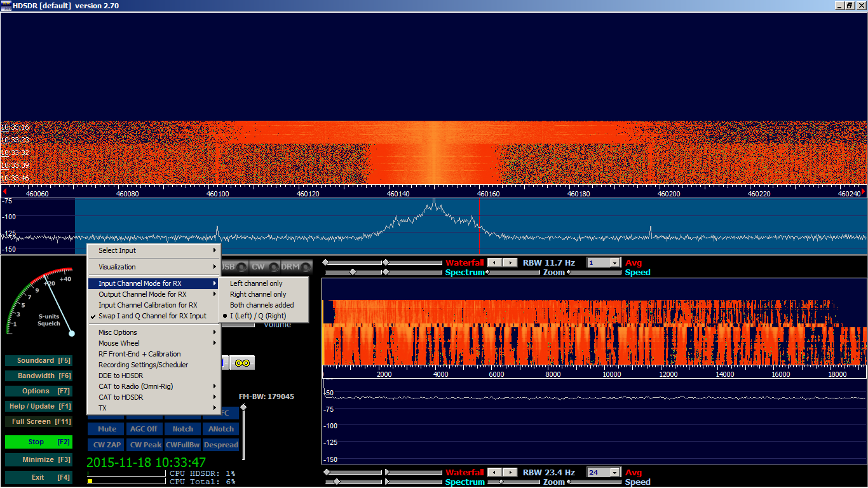This screenshot has width=868, height=488.
Task: Toggle the Mute button
Action: click(x=107, y=429)
